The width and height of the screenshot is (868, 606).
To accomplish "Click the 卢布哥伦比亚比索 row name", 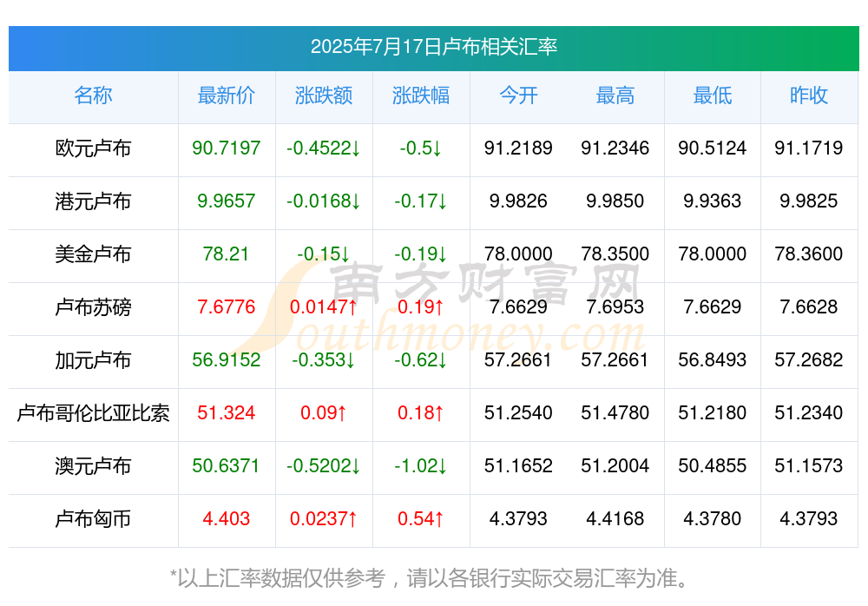I will point(93,413).
